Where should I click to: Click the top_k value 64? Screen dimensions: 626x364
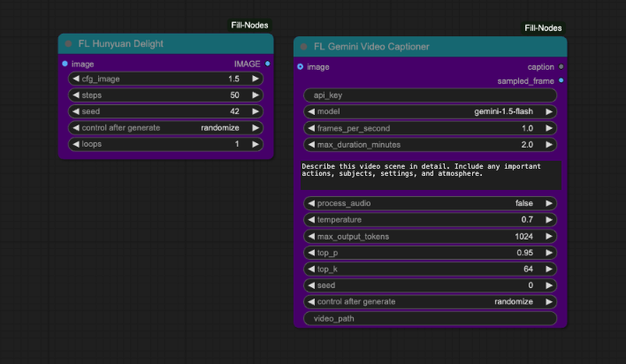(528, 269)
